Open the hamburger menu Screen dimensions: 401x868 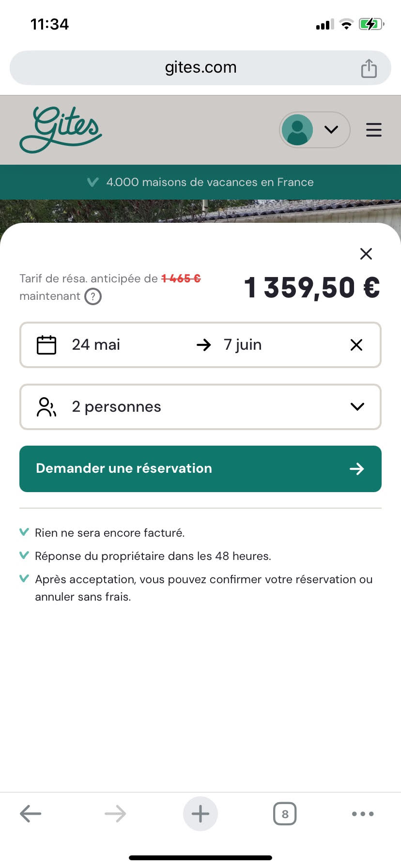373,130
